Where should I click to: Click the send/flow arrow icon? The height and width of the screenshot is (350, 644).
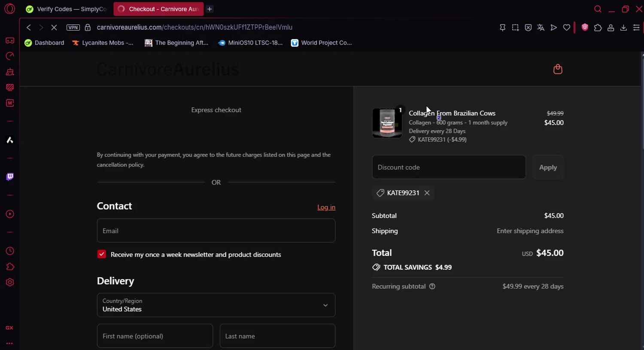coord(554,27)
